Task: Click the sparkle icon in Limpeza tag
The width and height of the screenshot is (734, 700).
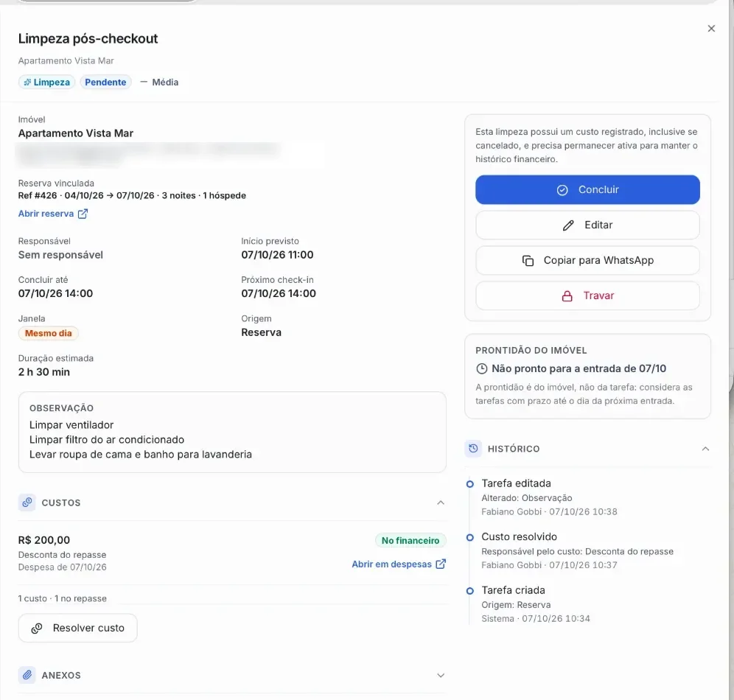Action: [27, 83]
